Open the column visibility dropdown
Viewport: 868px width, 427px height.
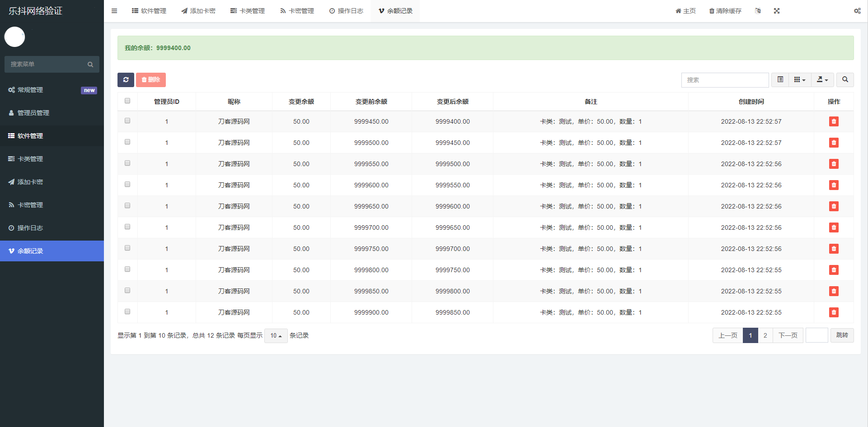pos(800,79)
